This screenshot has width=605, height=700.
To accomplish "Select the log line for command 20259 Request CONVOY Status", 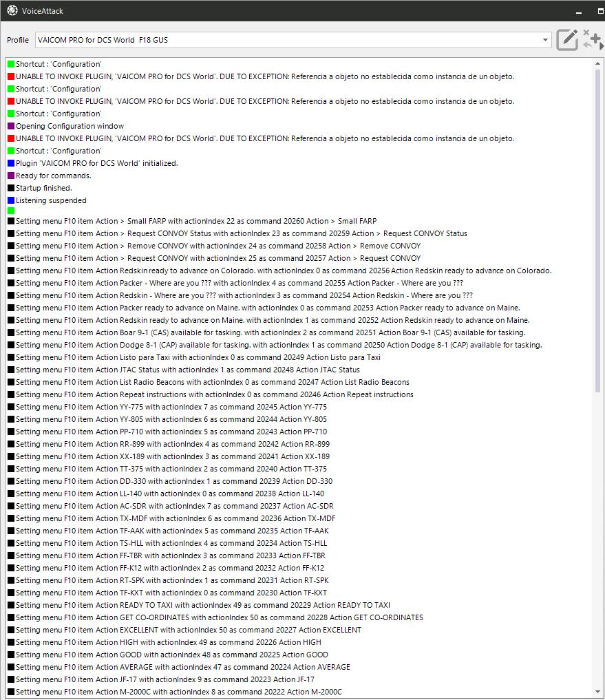I will pyautogui.click(x=237, y=233).
